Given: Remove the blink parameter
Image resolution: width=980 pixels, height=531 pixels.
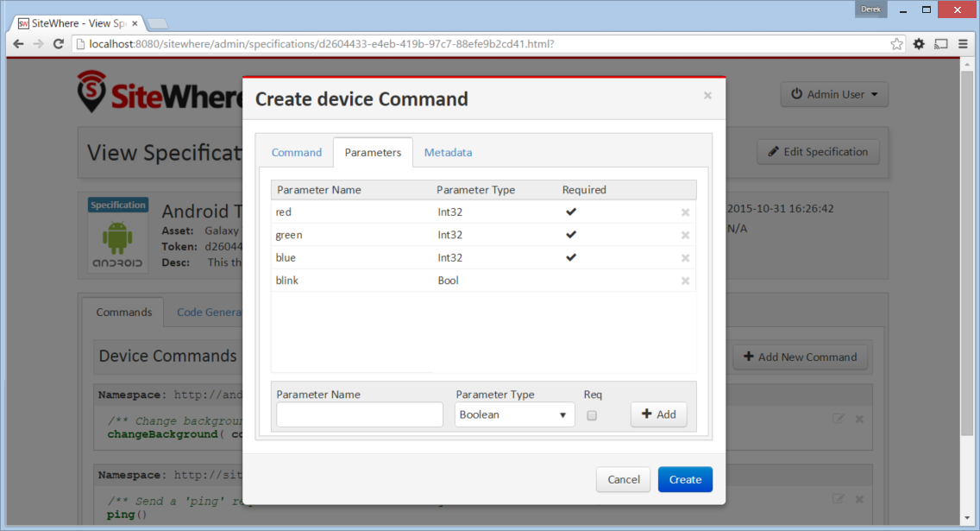Looking at the screenshot, I should [x=685, y=281].
